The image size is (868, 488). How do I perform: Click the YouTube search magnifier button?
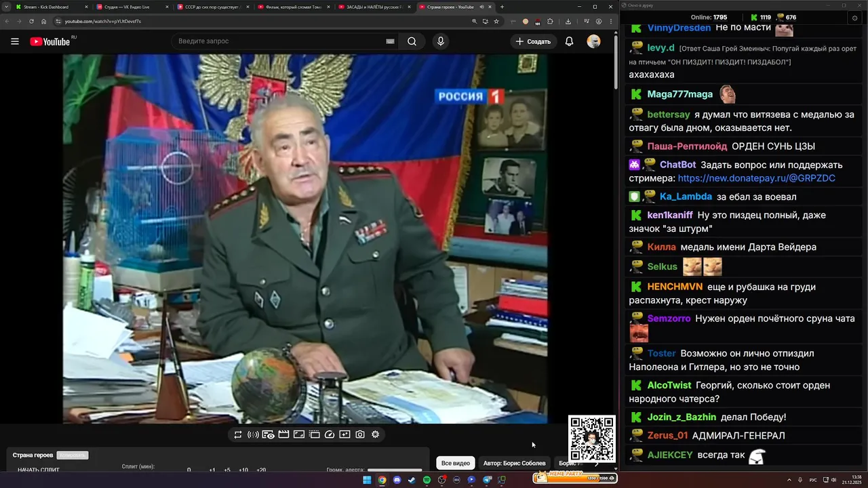pyautogui.click(x=412, y=41)
